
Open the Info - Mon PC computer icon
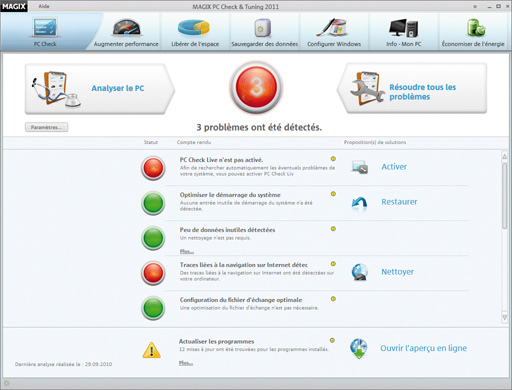[x=403, y=28]
